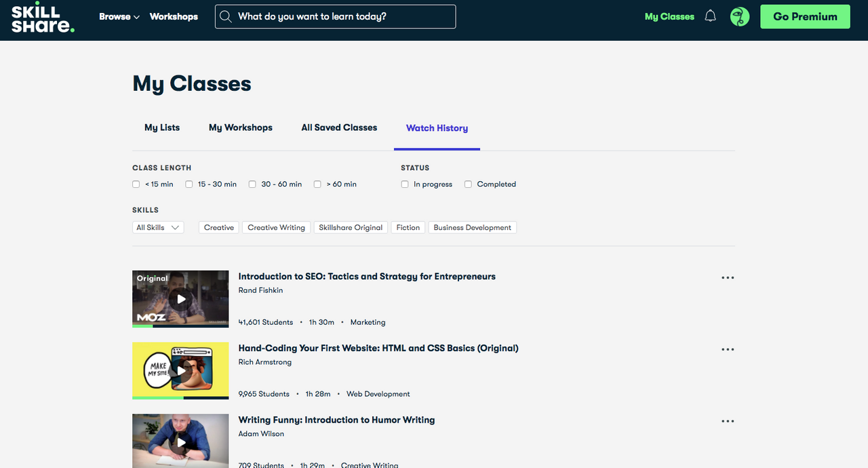This screenshot has height=468, width=868.
Task: View instructor Adam Wilson's profile
Action: pyautogui.click(x=261, y=434)
